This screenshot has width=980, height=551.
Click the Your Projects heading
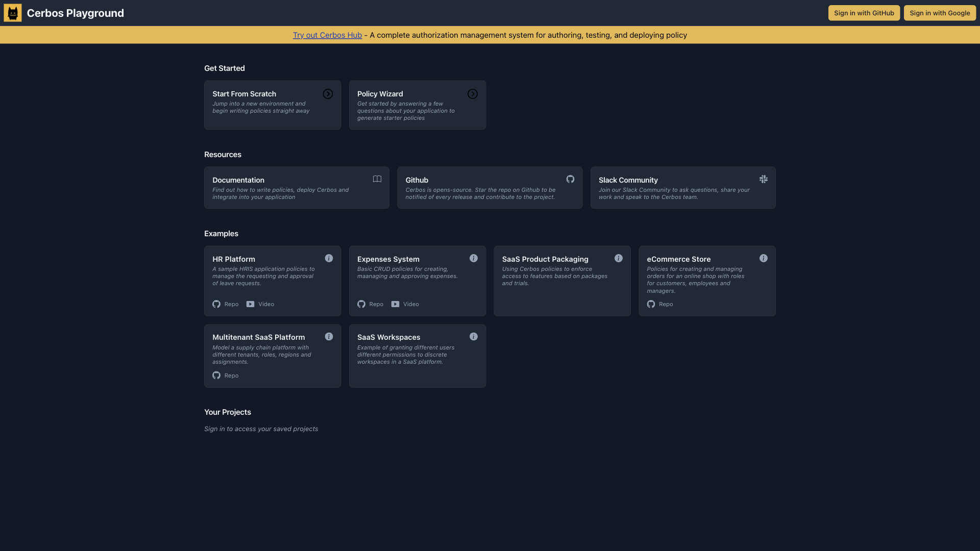point(228,412)
